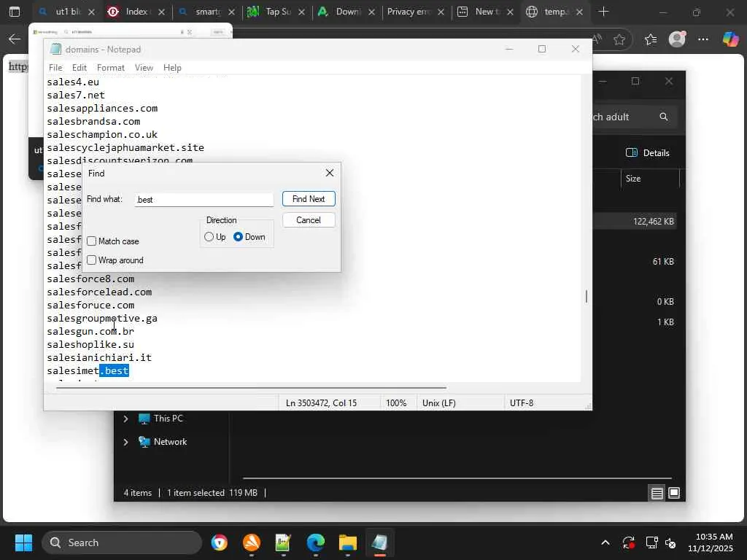Switch to the Index browser tab

point(135,12)
